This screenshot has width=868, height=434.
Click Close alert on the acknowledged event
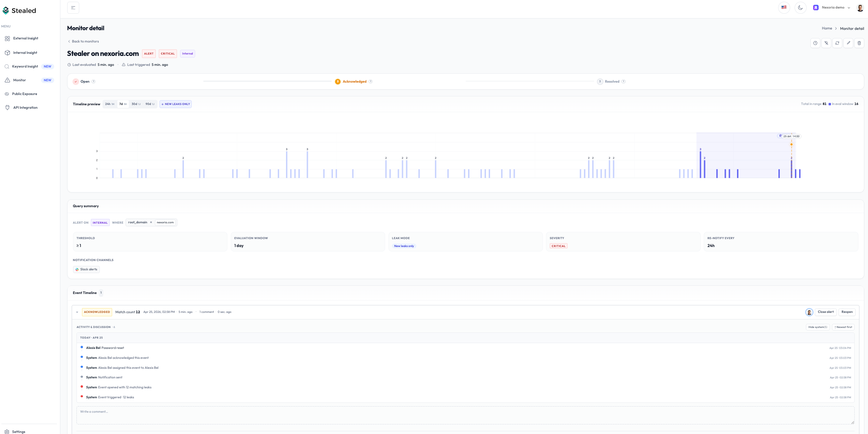825,312
